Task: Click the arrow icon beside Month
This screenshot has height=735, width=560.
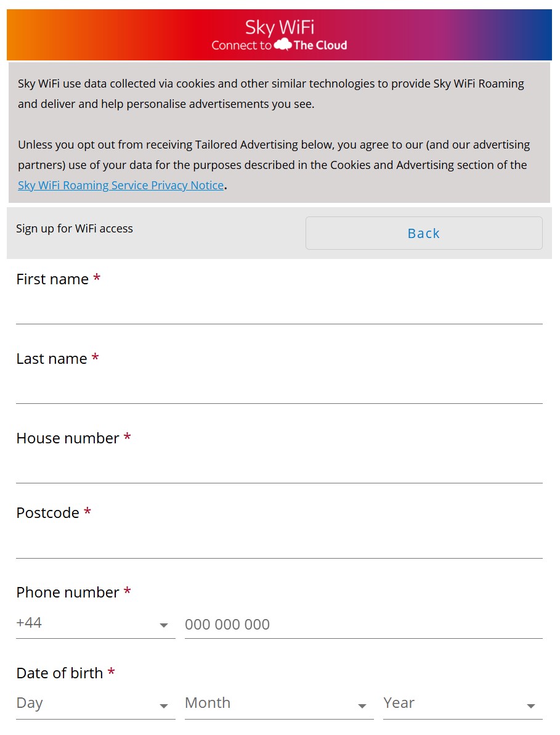Action: coord(362,706)
